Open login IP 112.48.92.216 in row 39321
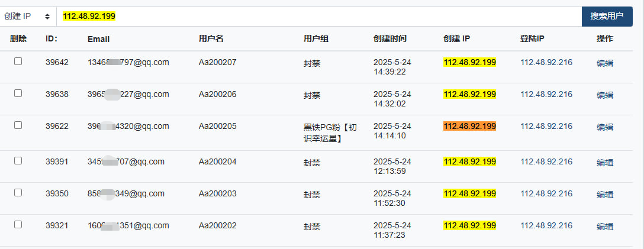Viewport: 644px width, 249px height. pos(546,225)
